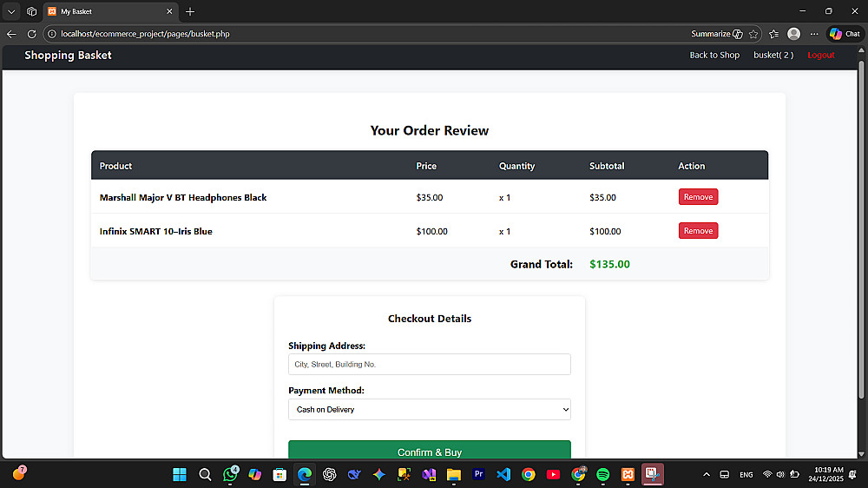The width and height of the screenshot is (868, 488).
Task: Open the browser profile avatar
Action: coord(794,34)
